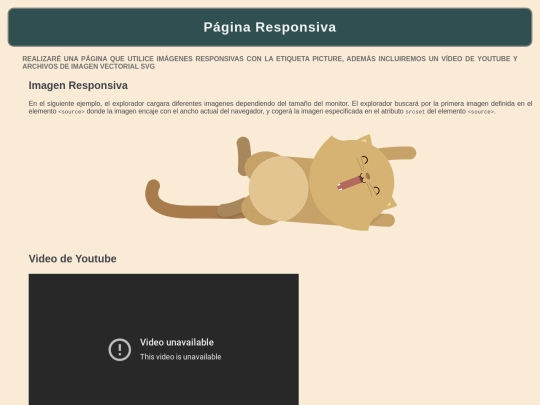The width and height of the screenshot is (540, 405).
Task: Click 'This video is unavailable' text
Action: pos(180,357)
